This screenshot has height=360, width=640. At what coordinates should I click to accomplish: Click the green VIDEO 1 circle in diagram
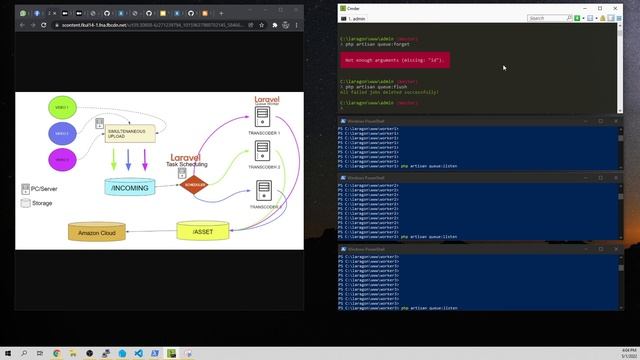[62, 107]
